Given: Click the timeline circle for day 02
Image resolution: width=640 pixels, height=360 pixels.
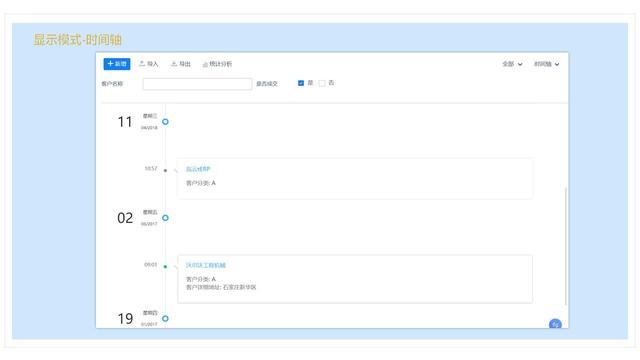Looking at the screenshot, I should click(165, 218).
